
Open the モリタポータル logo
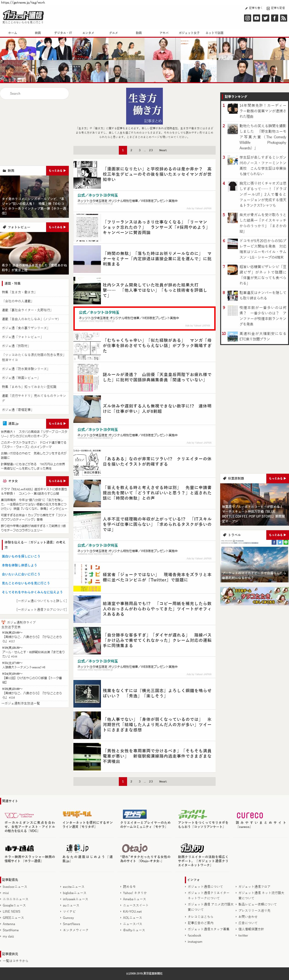pos(77,814)
